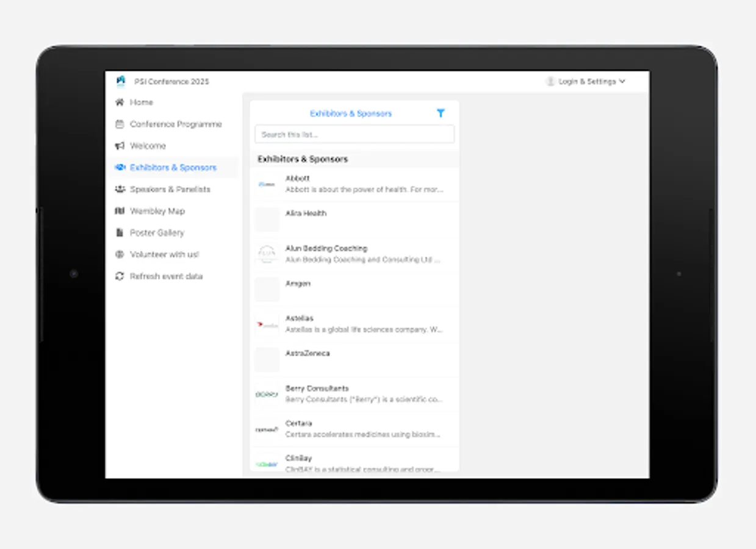Screen dimensions: 756x549
Task: Open the Abbott exhibitor entry
Action: 355,184
